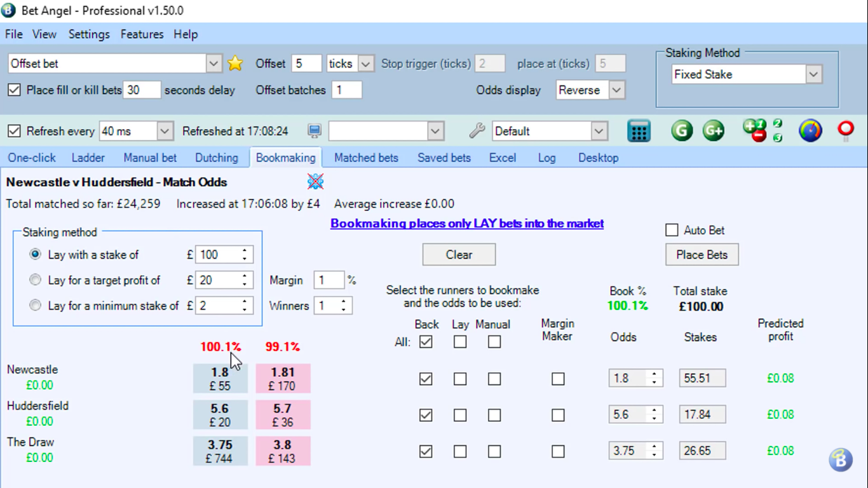The image size is (868, 488).
Task: Enable the Auto Bet checkbox
Action: [672, 230]
